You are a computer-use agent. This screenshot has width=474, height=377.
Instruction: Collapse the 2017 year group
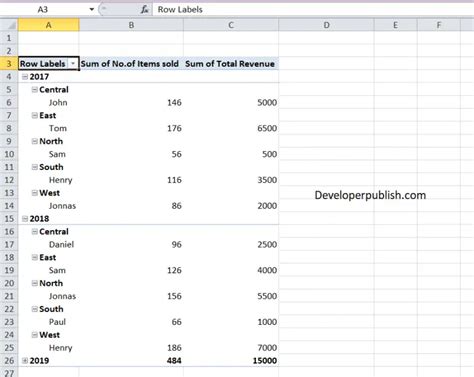pos(25,77)
